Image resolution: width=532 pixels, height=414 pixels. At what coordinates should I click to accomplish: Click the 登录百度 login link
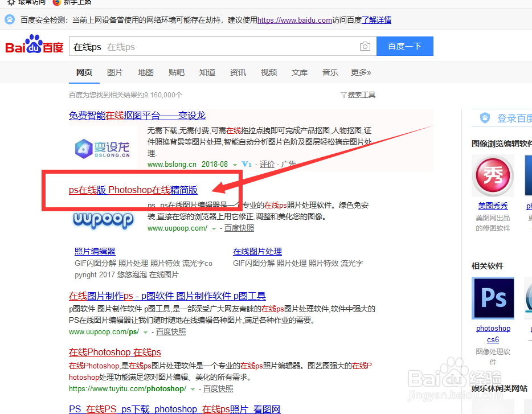click(515, 118)
